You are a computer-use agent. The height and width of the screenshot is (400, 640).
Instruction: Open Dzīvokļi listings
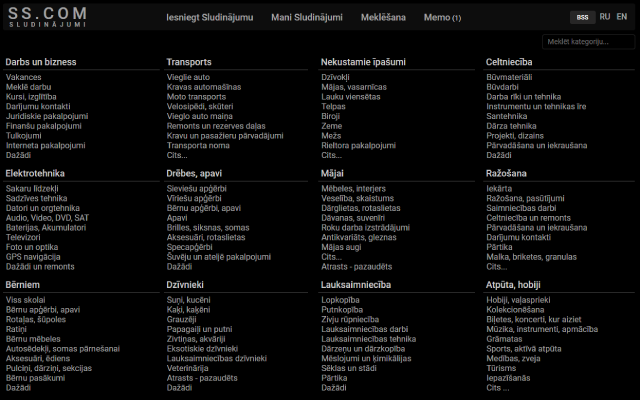335,77
